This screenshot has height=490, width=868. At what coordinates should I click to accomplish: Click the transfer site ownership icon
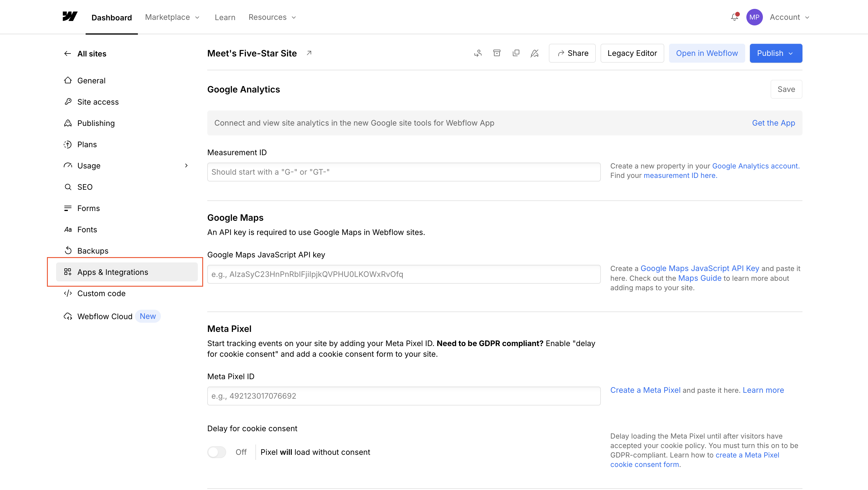(x=478, y=53)
